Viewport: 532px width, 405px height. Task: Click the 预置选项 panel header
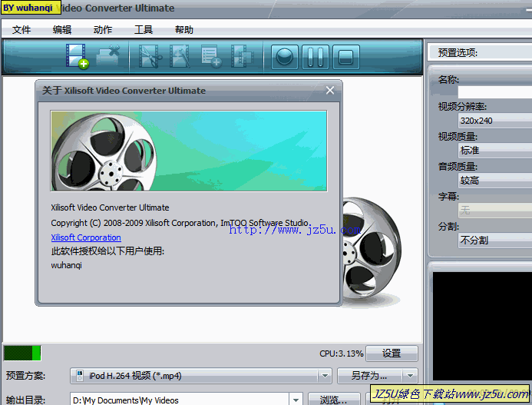tap(479, 53)
